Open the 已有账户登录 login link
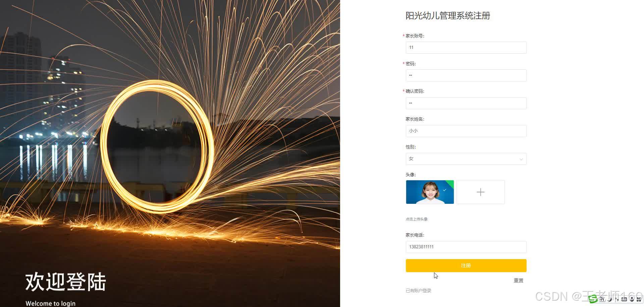 click(418, 291)
